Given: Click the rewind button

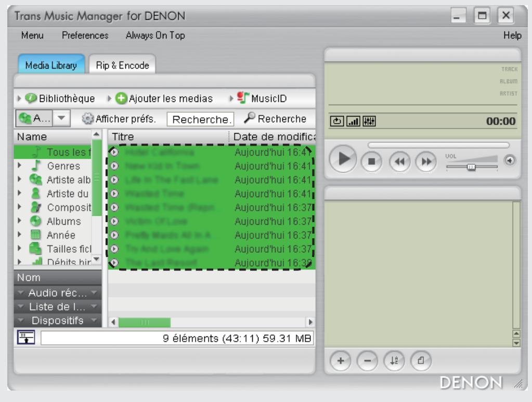Looking at the screenshot, I should click(400, 162).
